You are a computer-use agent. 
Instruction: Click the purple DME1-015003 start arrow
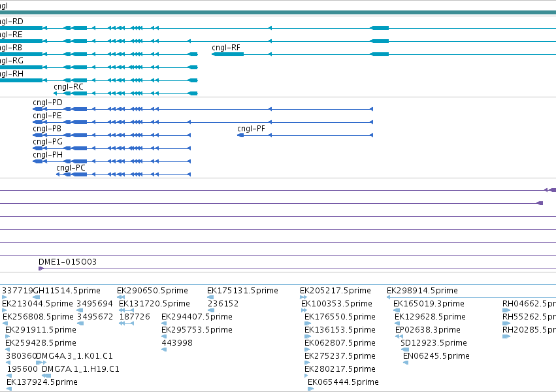click(41, 269)
